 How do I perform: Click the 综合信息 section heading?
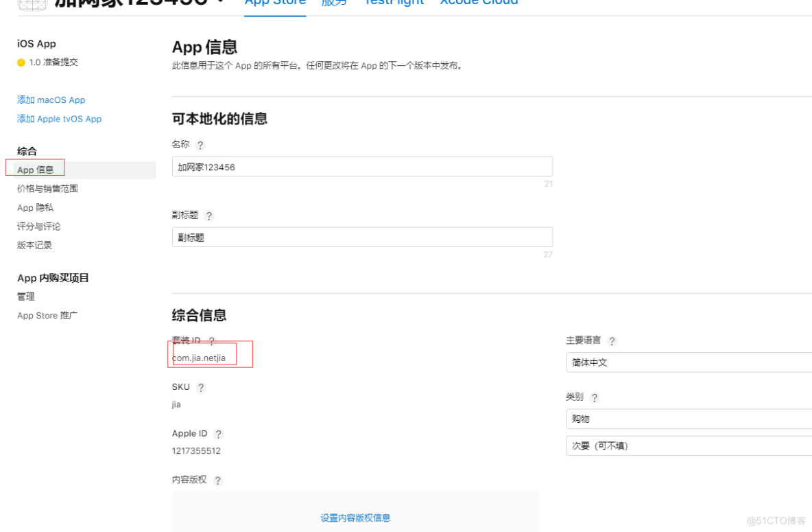[199, 315]
